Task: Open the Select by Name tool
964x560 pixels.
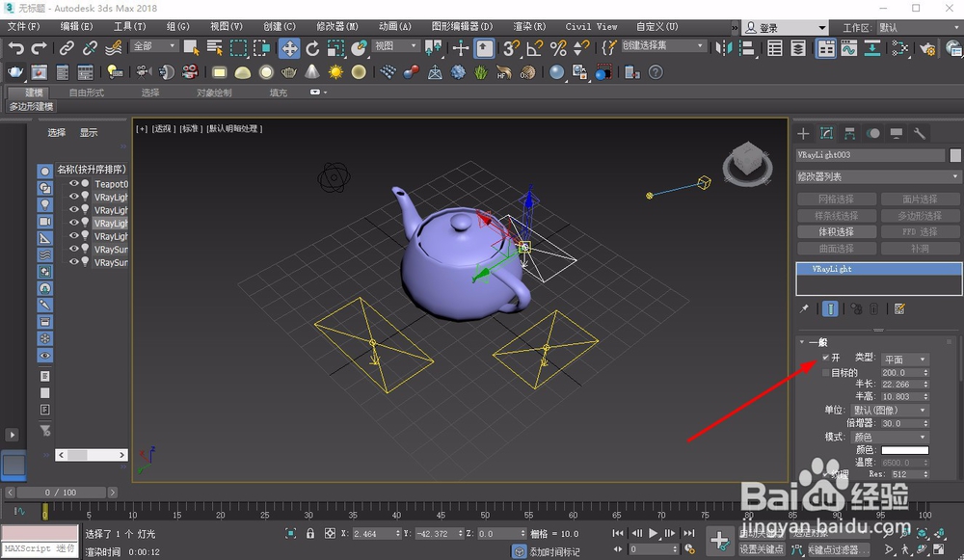Action: [x=215, y=48]
